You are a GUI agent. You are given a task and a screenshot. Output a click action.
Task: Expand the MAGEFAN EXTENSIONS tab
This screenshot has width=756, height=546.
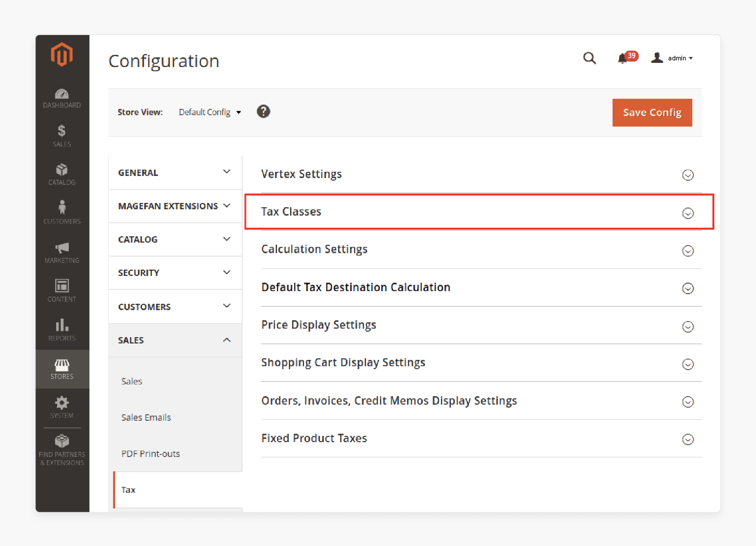coord(175,206)
